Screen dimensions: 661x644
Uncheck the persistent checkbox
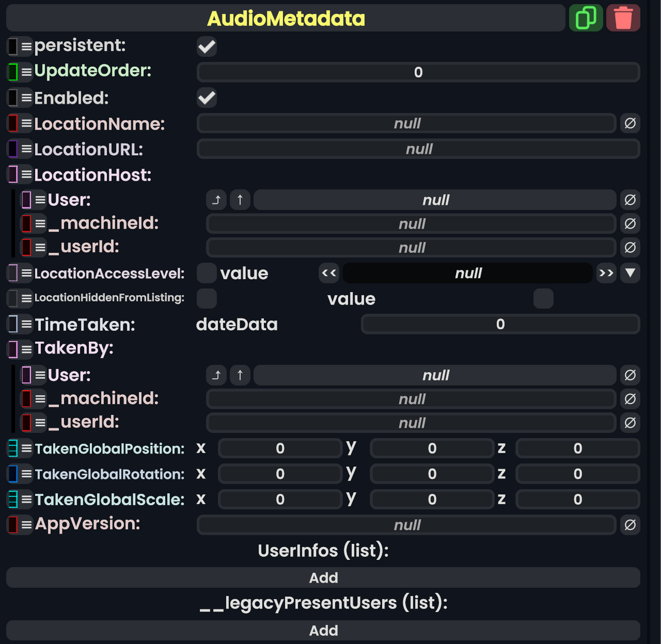point(207,46)
